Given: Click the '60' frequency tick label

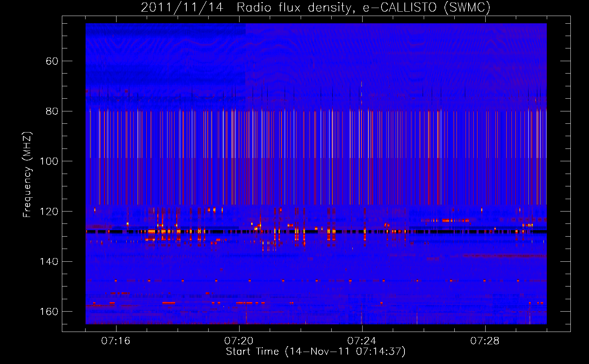Looking at the screenshot, I should click(x=52, y=61).
